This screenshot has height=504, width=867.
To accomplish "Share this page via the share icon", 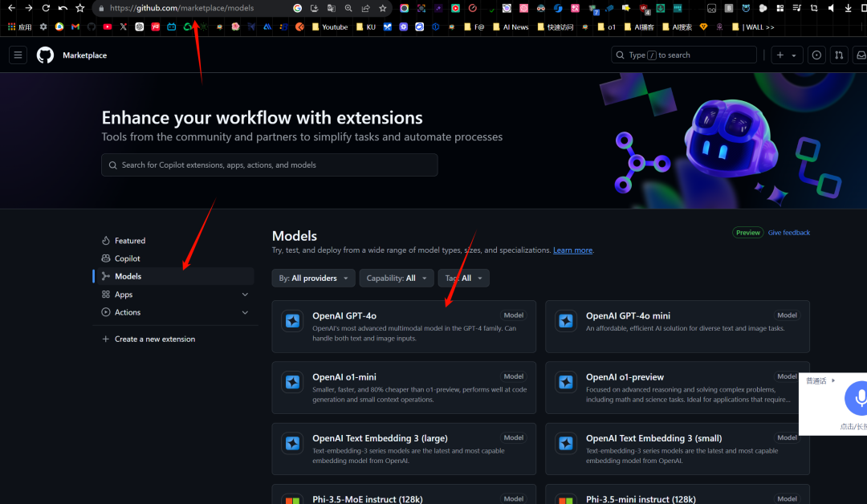I will (x=365, y=8).
